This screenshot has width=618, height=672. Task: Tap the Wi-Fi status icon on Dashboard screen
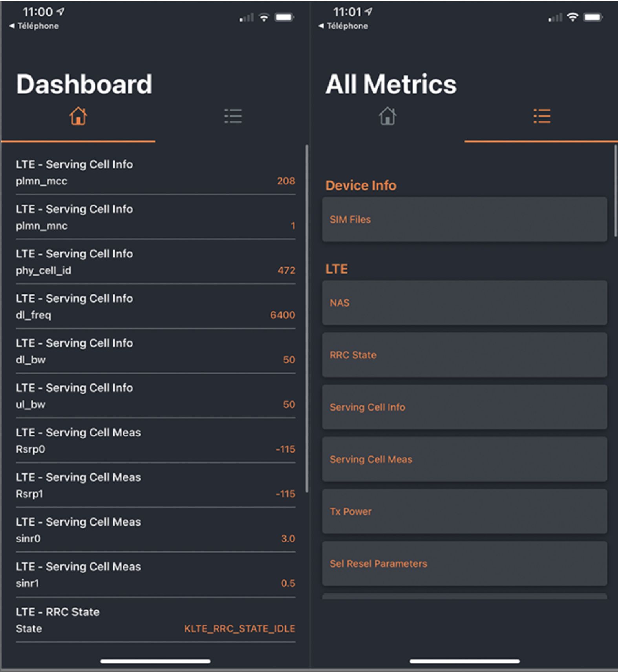click(x=264, y=17)
